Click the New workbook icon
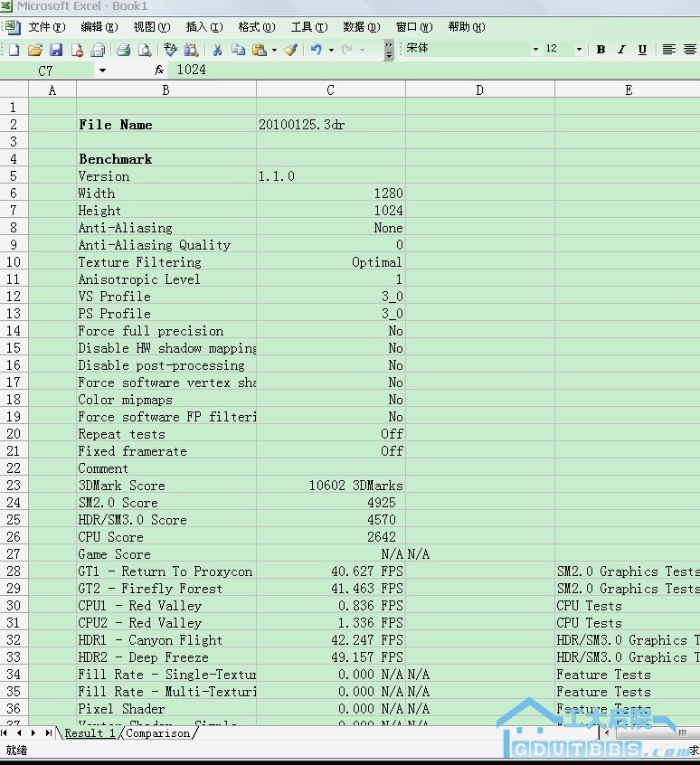 [x=14, y=50]
